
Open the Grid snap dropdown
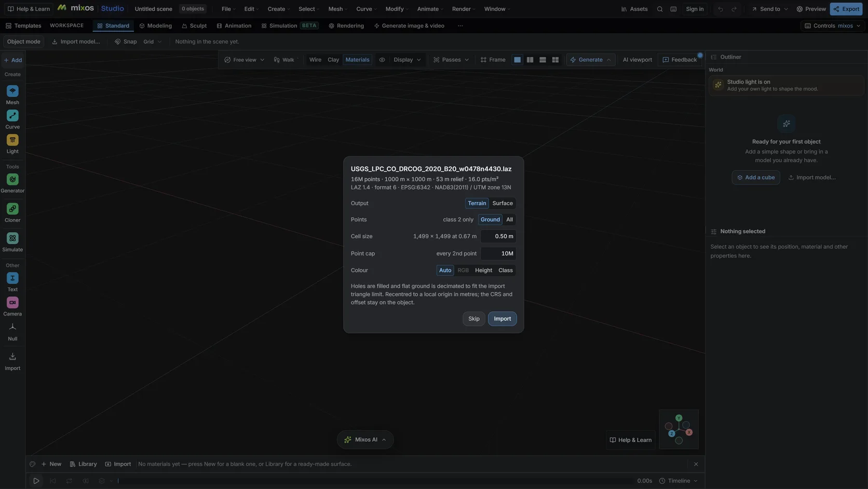153,42
